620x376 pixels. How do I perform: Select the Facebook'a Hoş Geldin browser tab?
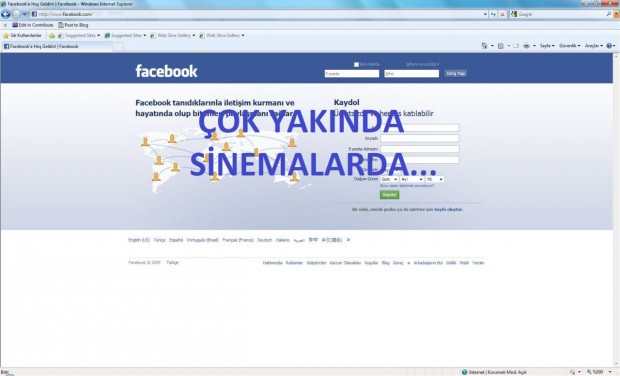tap(57, 46)
